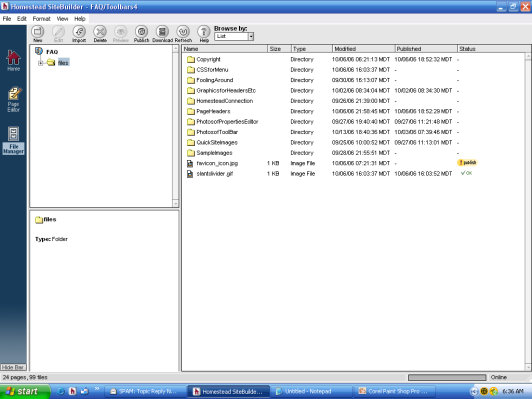Click the Import toolbar icon
This screenshot has width=532, height=399.
[x=79, y=32]
